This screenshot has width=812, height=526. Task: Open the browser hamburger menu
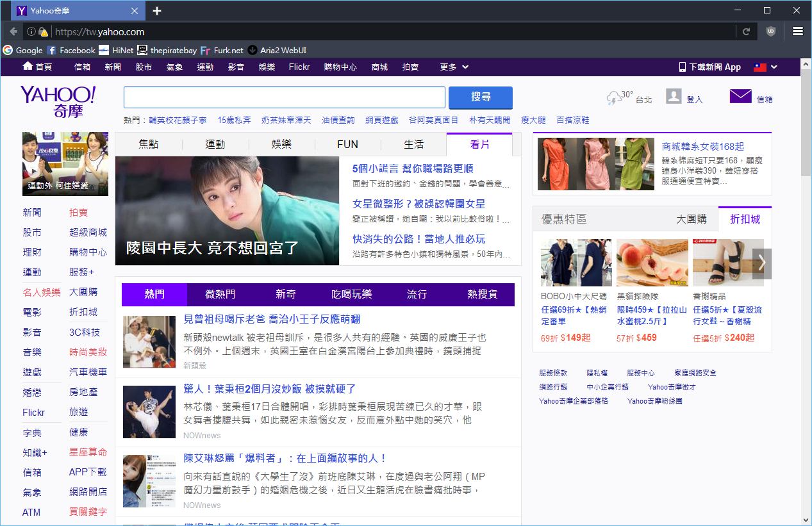coord(798,31)
